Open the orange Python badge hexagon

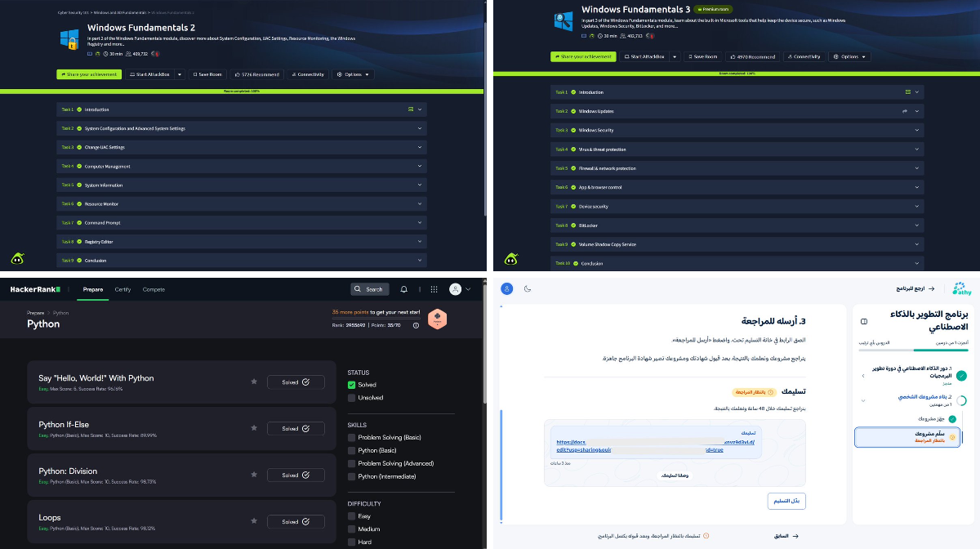(x=437, y=319)
